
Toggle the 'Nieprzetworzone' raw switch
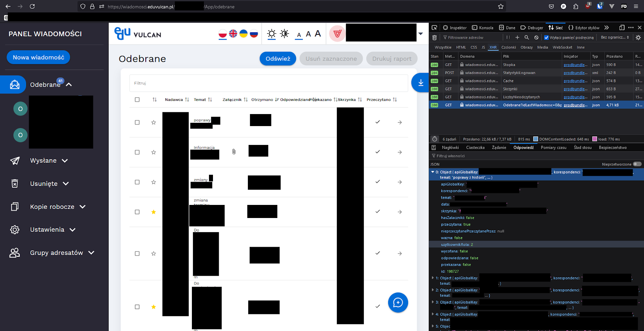tap(637, 164)
